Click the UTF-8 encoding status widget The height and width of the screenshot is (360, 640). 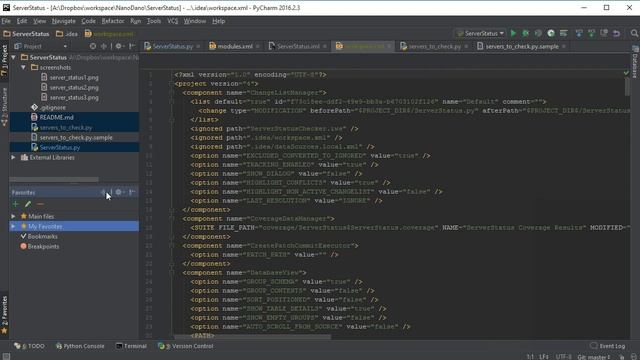click(x=564, y=357)
